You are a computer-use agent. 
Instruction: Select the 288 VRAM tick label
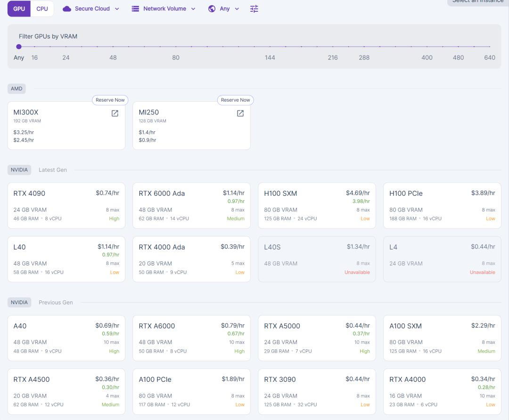tap(364, 57)
